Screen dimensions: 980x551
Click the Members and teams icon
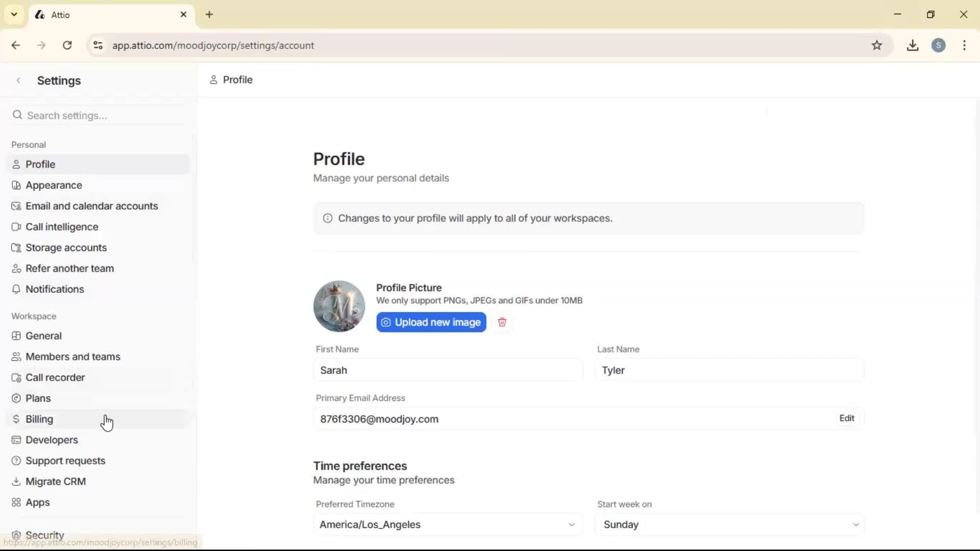[x=16, y=357]
